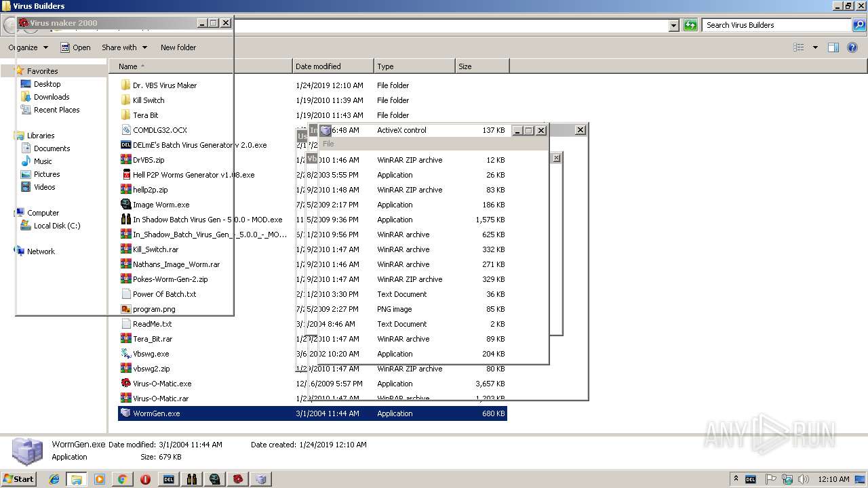Viewport: 868px width, 488px height.
Task: Open the Music library
Action: 43,161
